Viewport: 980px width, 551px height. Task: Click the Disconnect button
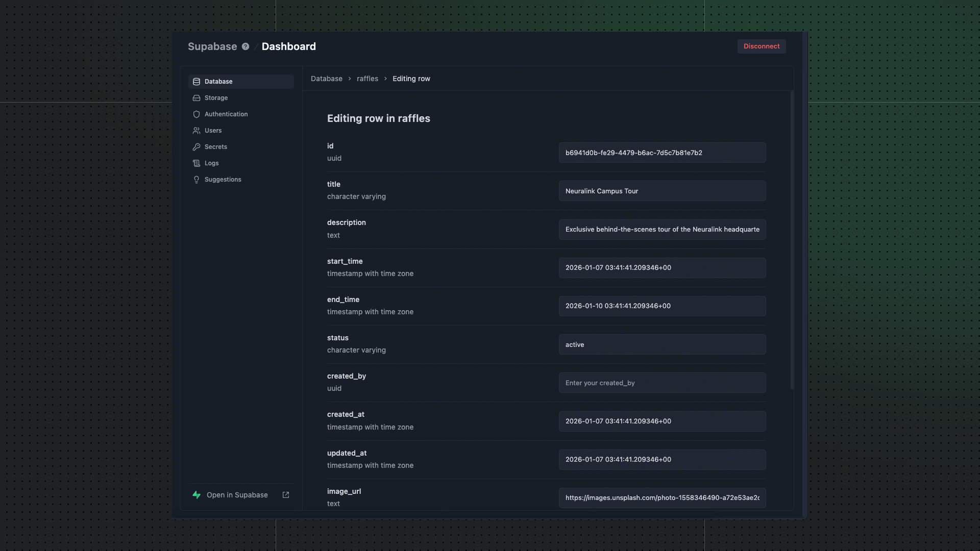pyautogui.click(x=761, y=46)
